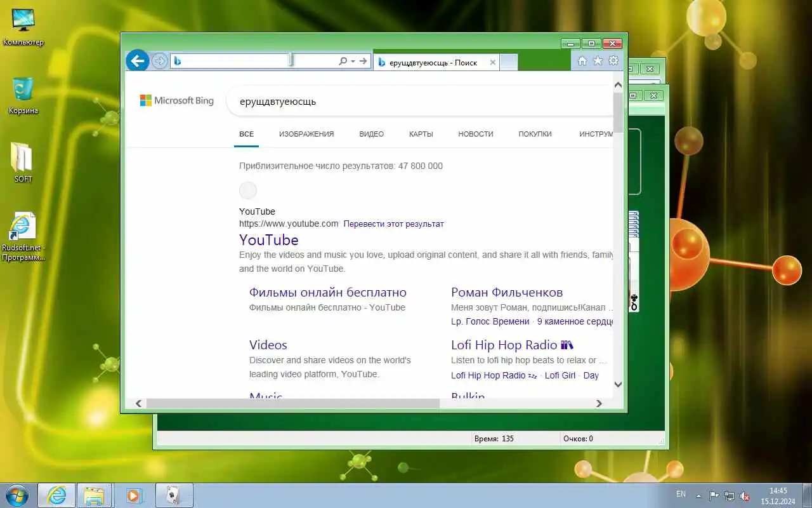Open the browser Tools gear menu

pos(613,61)
